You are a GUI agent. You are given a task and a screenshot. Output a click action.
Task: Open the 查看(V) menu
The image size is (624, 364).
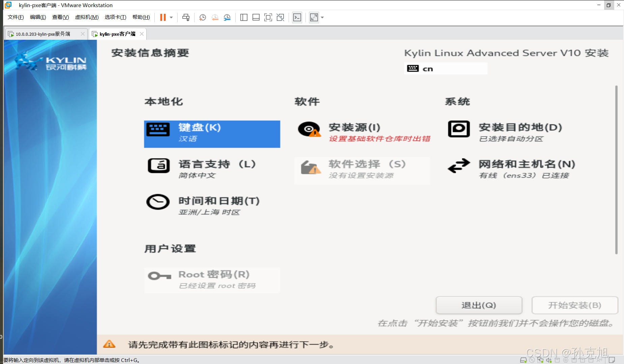[x=60, y=17]
